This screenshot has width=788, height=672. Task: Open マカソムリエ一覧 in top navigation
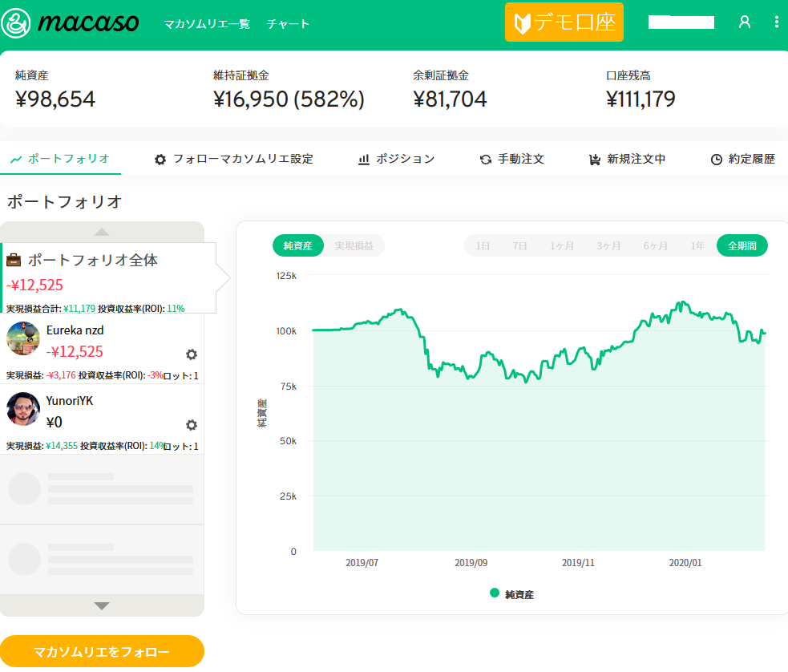coord(207,24)
